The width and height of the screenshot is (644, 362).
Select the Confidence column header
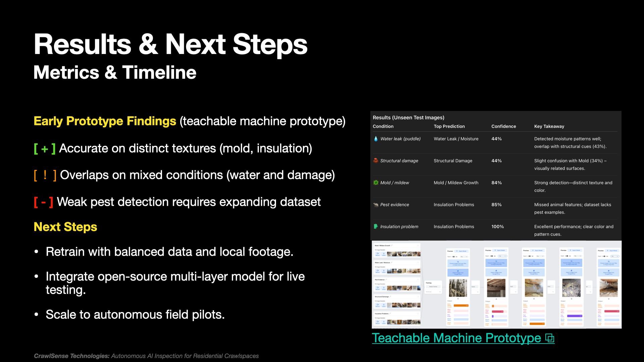tap(503, 126)
